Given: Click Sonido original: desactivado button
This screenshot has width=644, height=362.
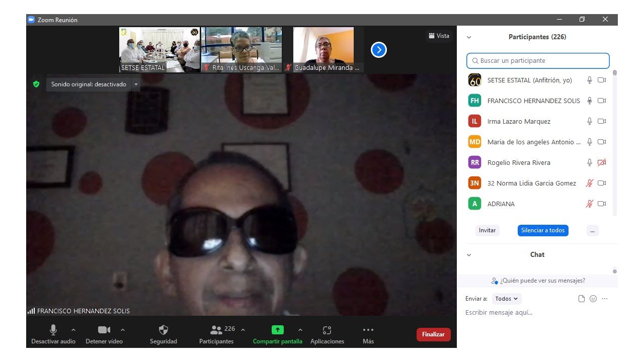Looking at the screenshot, I should [x=89, y=84].
